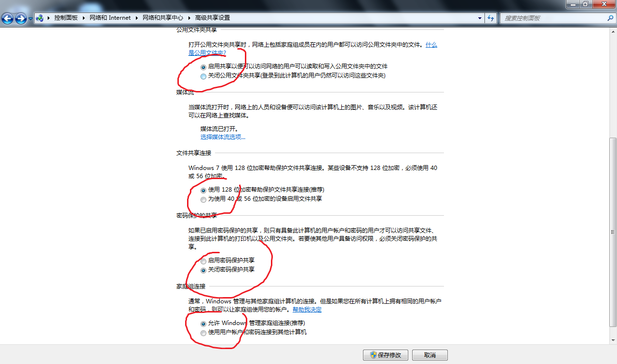The width and height of the screenshot is (617, 364).
Task: Click the 媒体流 section heading
Action: pyautogui.click(x=185, y=92)
